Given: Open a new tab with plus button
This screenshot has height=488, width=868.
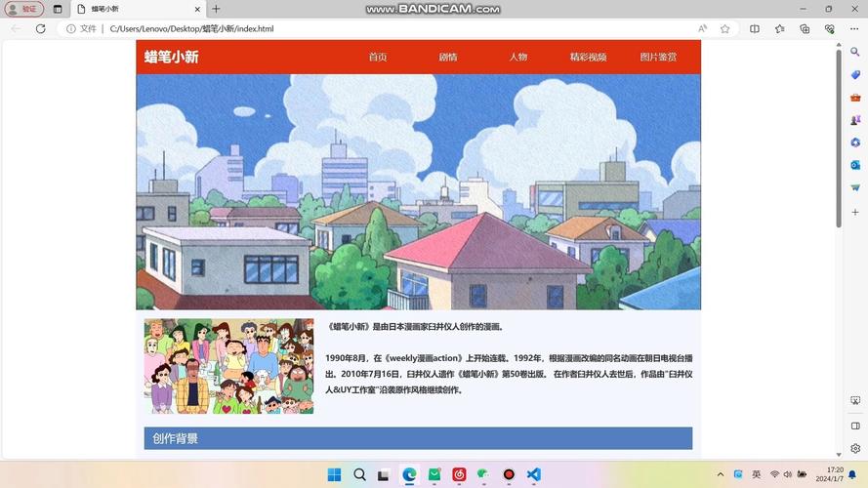Looking at the screenshot, I should [x=216, y=9].
